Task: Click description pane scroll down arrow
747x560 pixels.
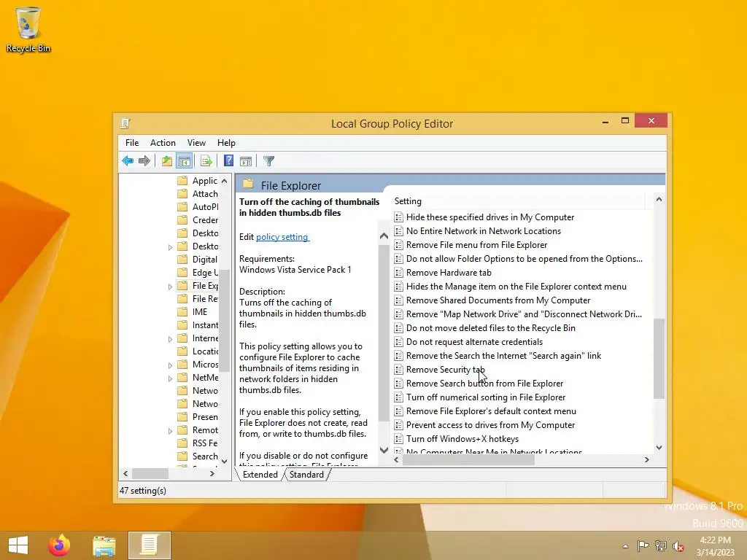Action: click(x=384, y=450)
